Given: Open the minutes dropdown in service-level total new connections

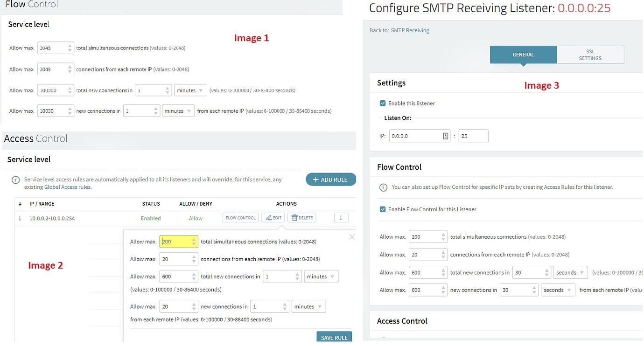Looking at the screenshot, I should (x=190, y=90).
